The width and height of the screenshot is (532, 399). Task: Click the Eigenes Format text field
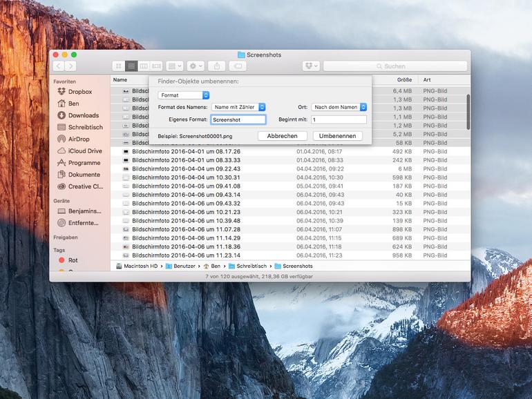pos(238,120)
